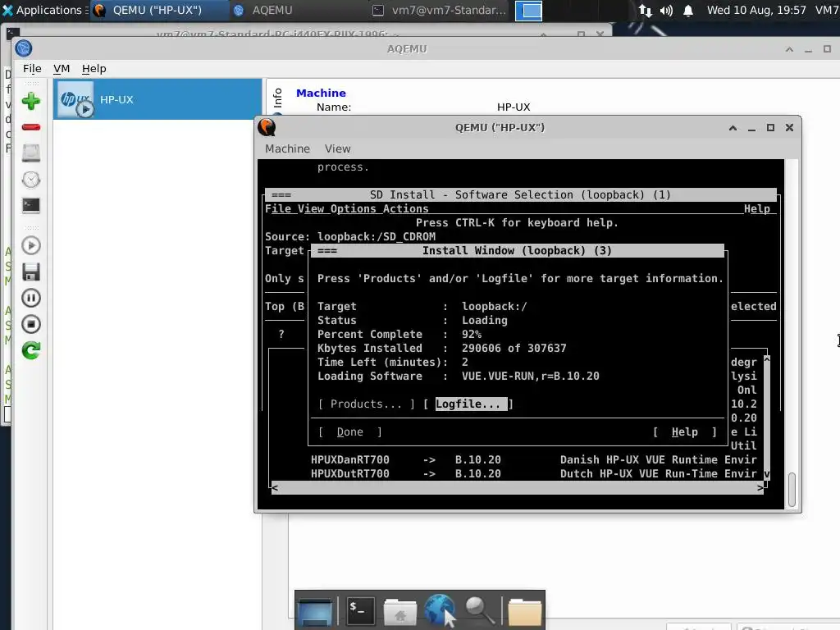Select the HP-UX VM list entry
This screenshot has height=630, width=840.
[x=157, y=99]
